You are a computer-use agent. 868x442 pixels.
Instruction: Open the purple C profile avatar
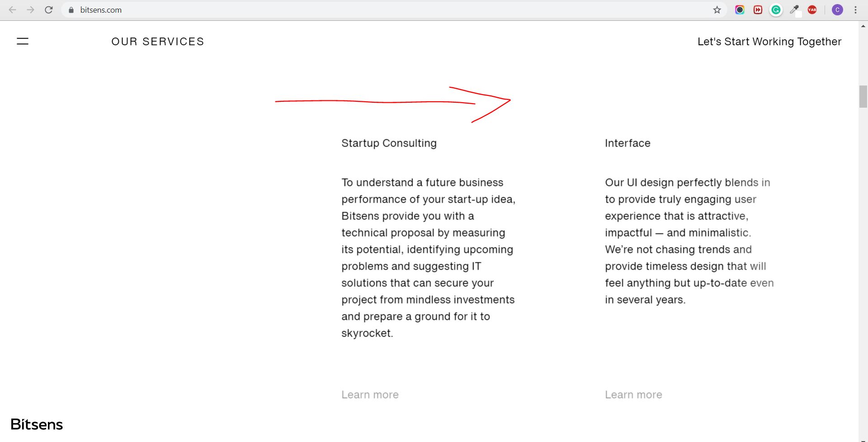coord(837,10)
